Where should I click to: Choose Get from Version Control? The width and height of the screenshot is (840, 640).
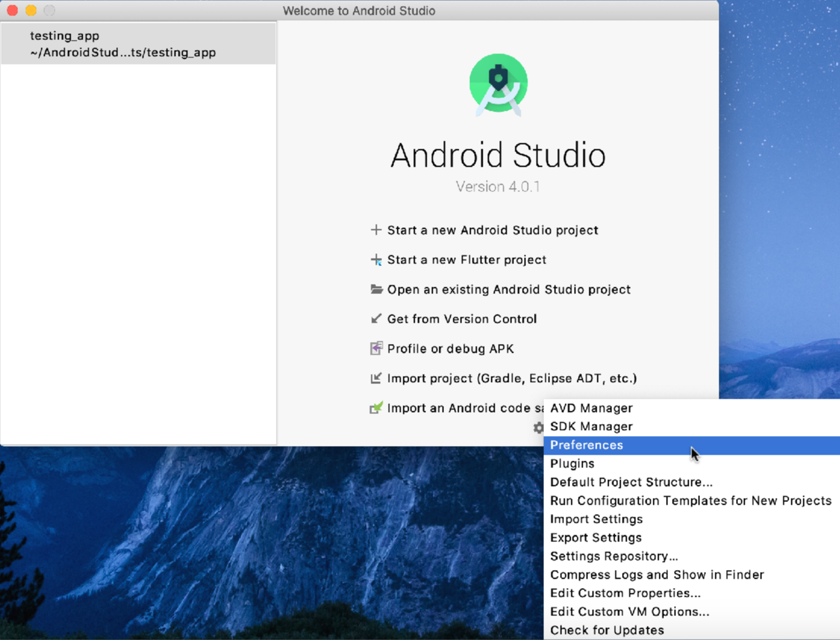462,319
